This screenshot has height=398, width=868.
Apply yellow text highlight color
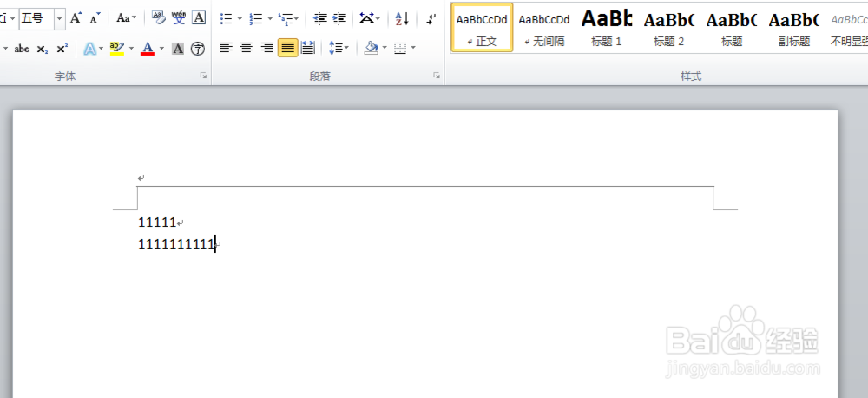coord(117,49)
